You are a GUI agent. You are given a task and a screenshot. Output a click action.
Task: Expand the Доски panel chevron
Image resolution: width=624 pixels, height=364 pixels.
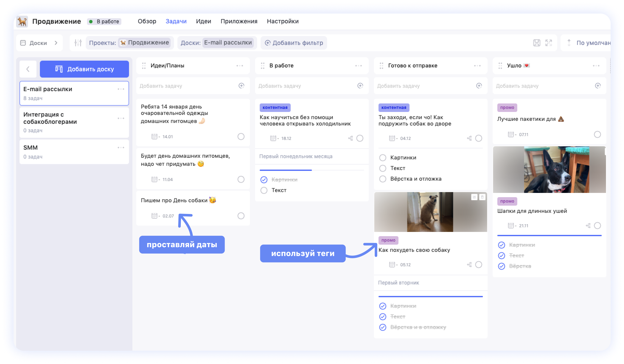[56, 43]
